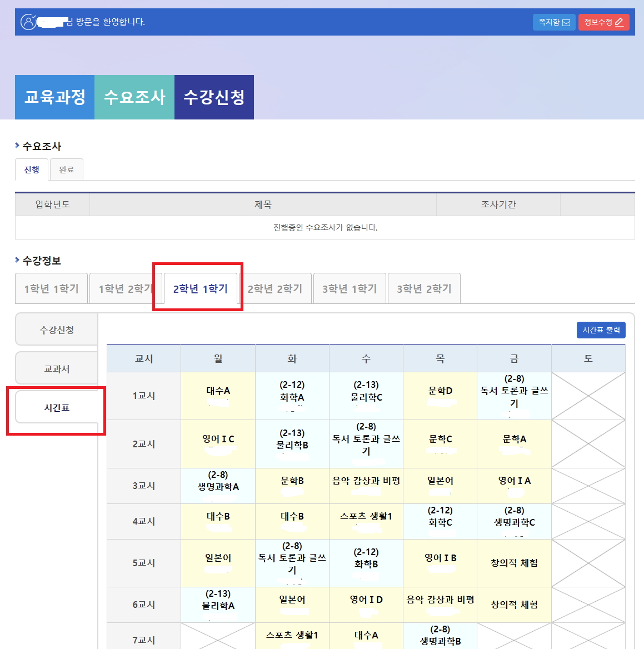Click the 시간표 출력 print button

601,330
